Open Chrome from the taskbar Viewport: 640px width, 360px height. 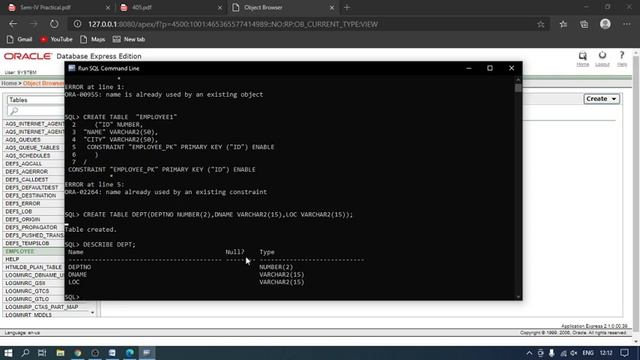tap(78, 353)
